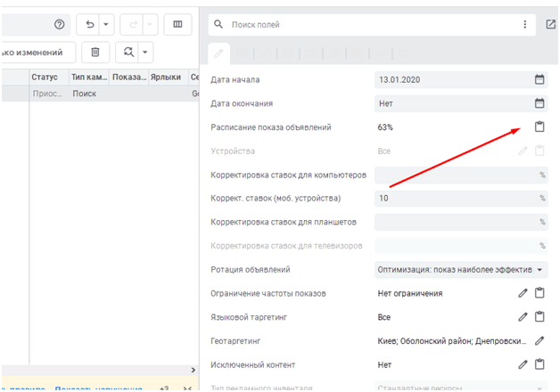Open the Ротация объявлений dropdown
Screen dimensions: 560x392
pyautogui.click(x=461, y=270)
